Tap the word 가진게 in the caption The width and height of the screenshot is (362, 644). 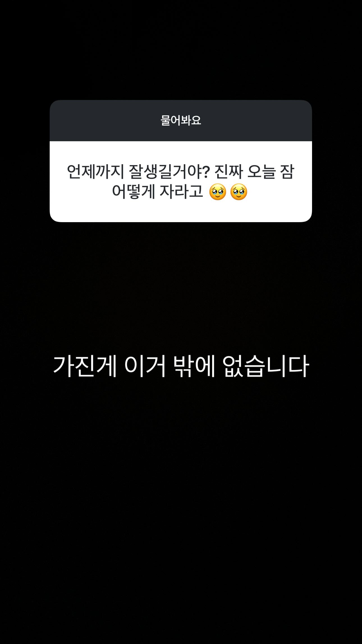coord(85,366)
